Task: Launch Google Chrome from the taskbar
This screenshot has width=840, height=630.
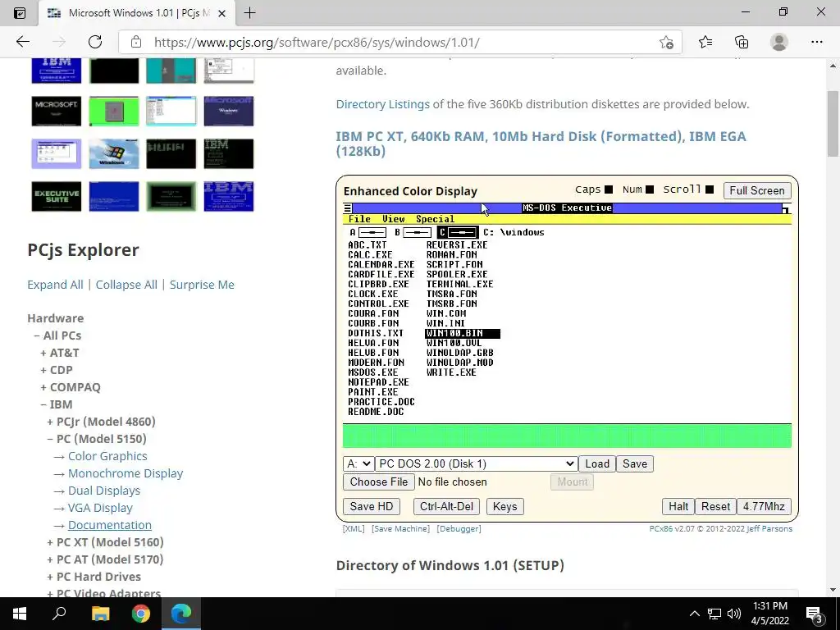Action: coord(141,614)
